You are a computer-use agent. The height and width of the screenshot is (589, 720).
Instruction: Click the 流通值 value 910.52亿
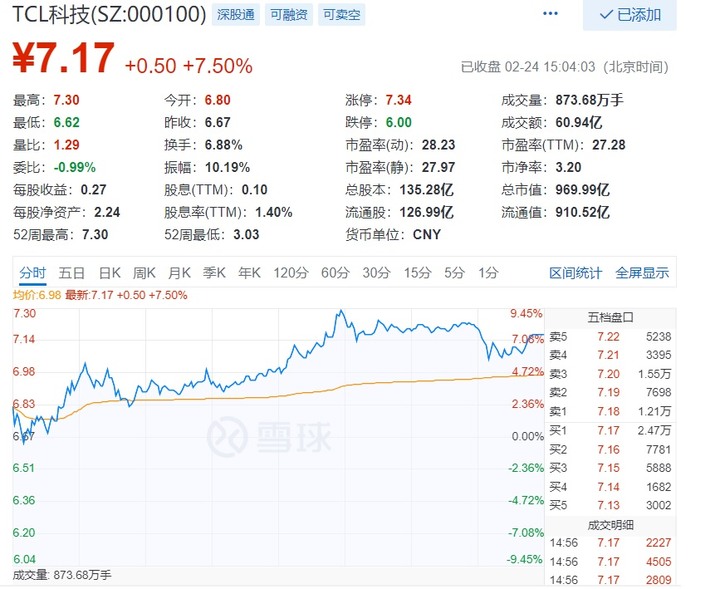click(582, 213)
